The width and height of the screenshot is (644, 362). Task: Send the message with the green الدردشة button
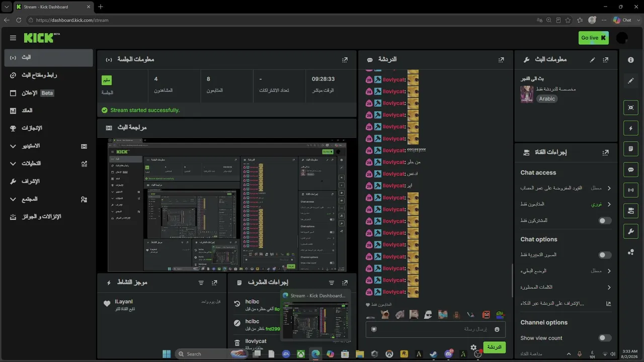click(494, 347)
